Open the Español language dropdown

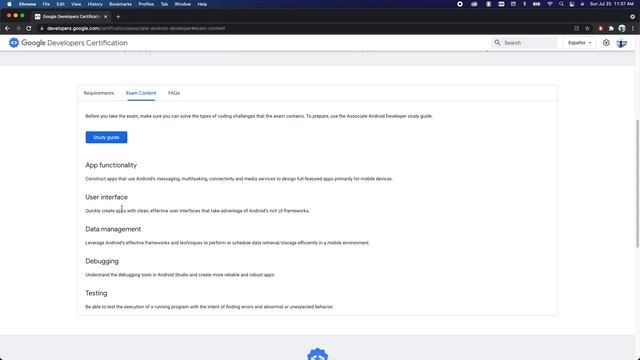[580, 43]
